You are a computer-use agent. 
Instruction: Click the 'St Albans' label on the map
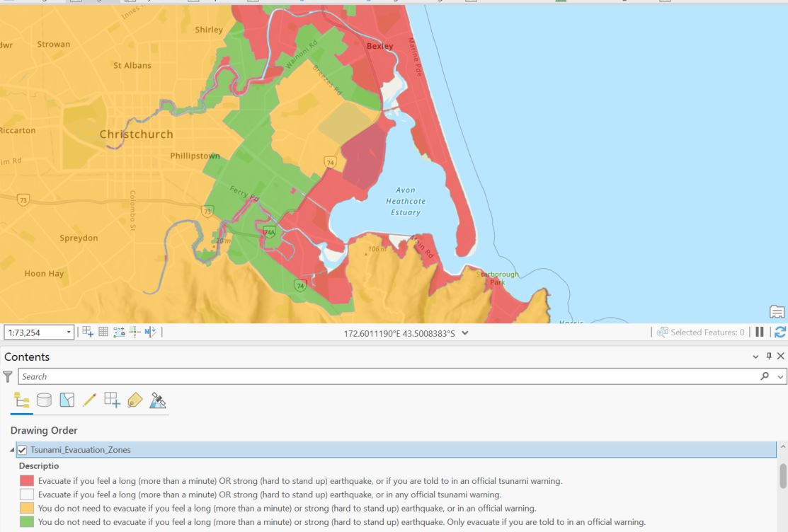click(132, 65)
